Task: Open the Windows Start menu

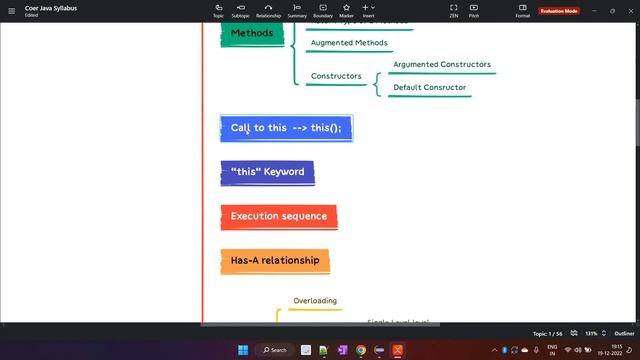Action: (x=243, y=350)
